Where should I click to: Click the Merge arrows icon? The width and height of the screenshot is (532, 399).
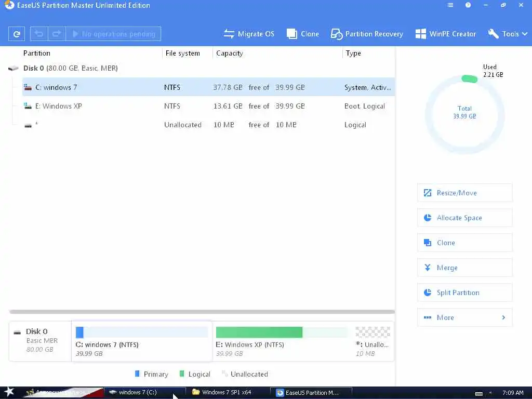pyautogui.click(x=428, y=268)
